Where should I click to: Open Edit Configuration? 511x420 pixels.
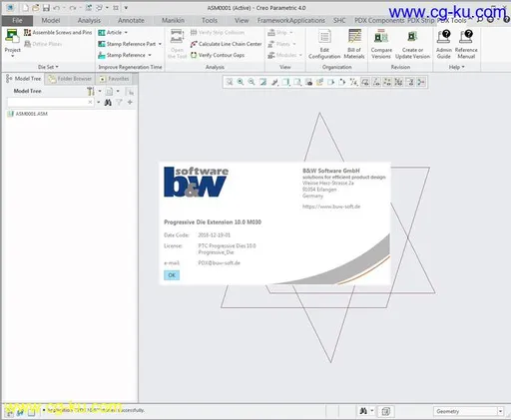(x=324, y=44)
